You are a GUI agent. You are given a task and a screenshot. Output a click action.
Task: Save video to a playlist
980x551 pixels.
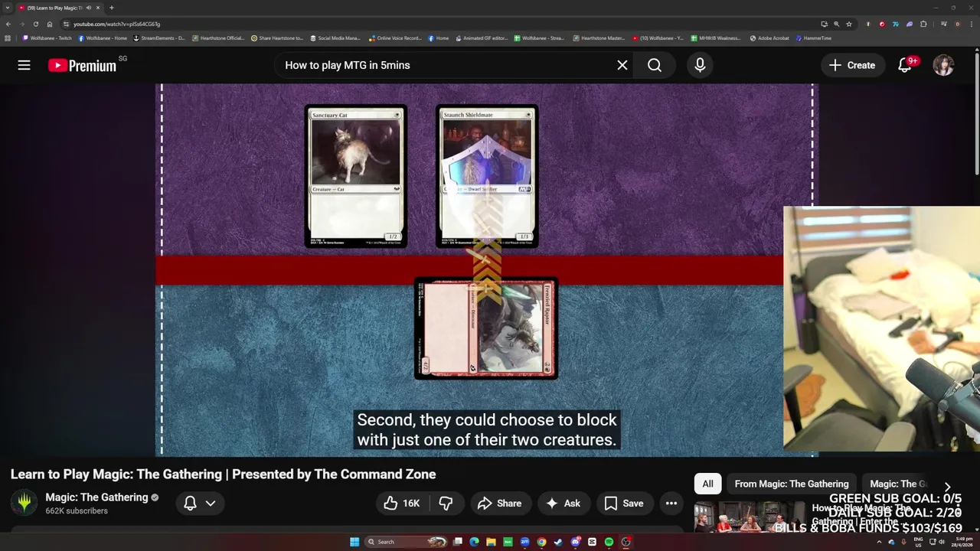pyautogui.click(x=624, y=503)
